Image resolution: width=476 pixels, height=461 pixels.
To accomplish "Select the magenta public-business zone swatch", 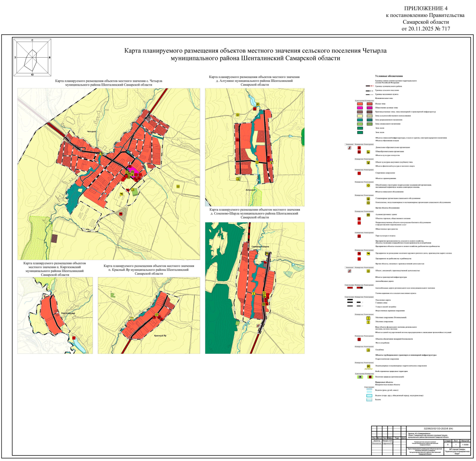I will 360,108.
